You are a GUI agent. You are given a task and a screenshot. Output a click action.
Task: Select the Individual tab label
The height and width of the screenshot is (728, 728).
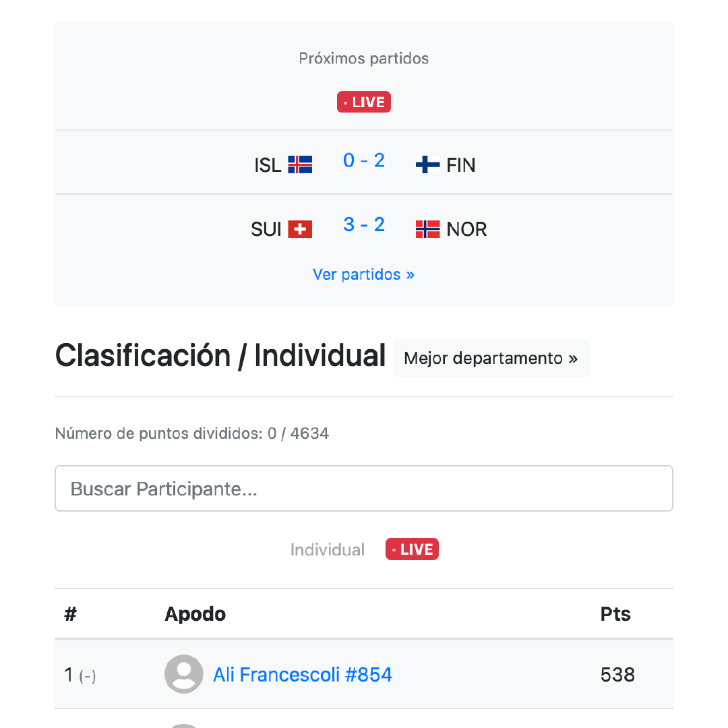pos(327,549)
